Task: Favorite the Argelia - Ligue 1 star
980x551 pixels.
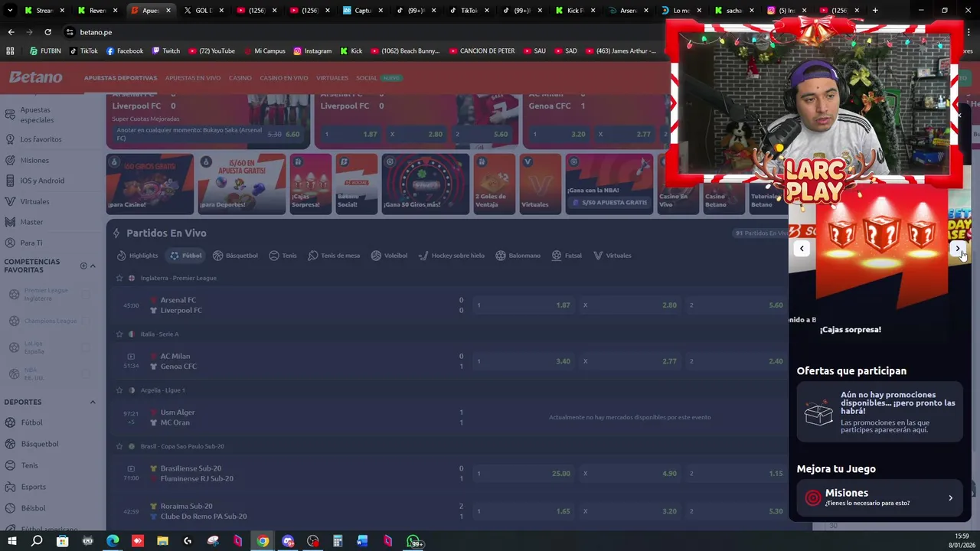Action: coord(119,390)
